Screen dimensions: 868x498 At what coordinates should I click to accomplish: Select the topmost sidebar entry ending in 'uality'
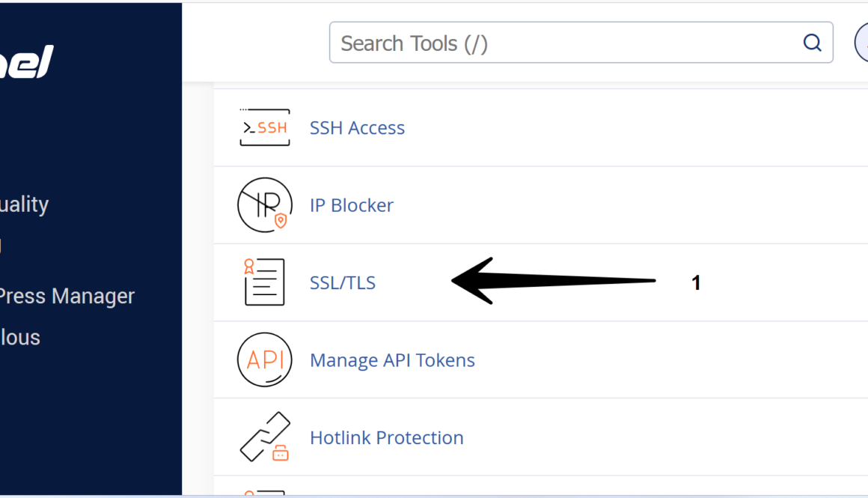[x=24, y=204]
